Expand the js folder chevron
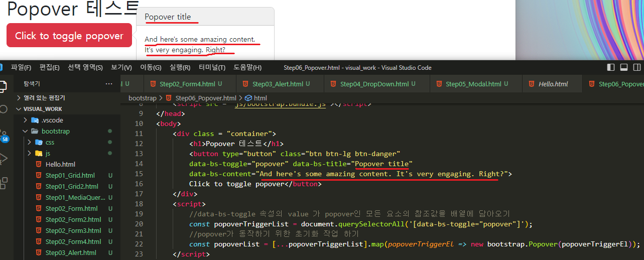644x260 pixels. 29,153
